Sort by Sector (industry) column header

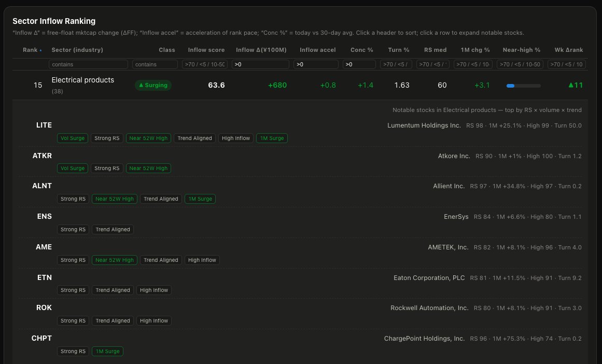tap(77, 50)
